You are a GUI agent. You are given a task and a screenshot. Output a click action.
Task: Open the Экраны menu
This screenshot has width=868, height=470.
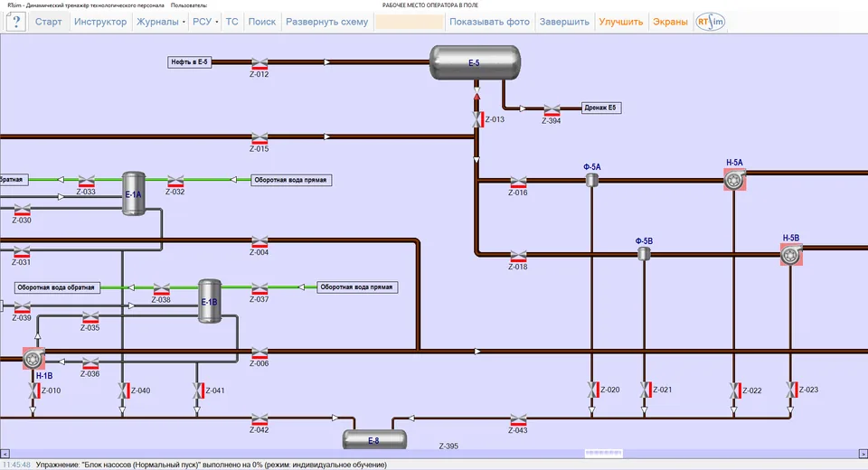pyautogui.click(x=670, y=22)
